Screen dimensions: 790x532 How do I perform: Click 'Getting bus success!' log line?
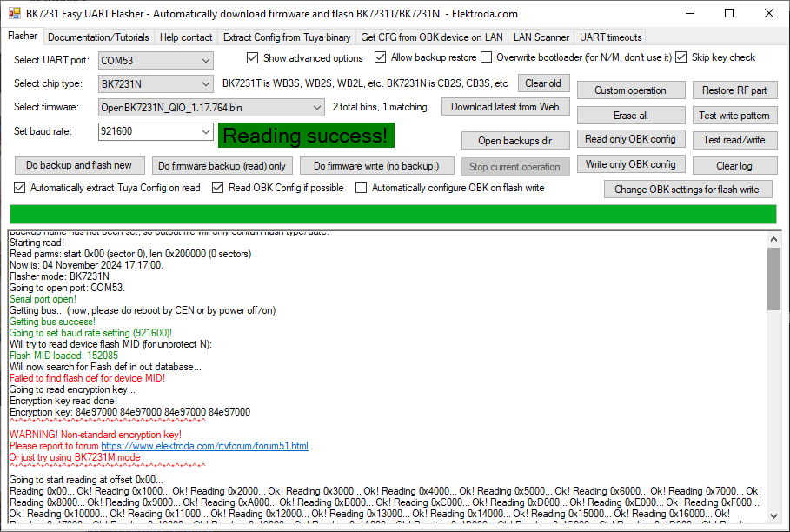52,322
